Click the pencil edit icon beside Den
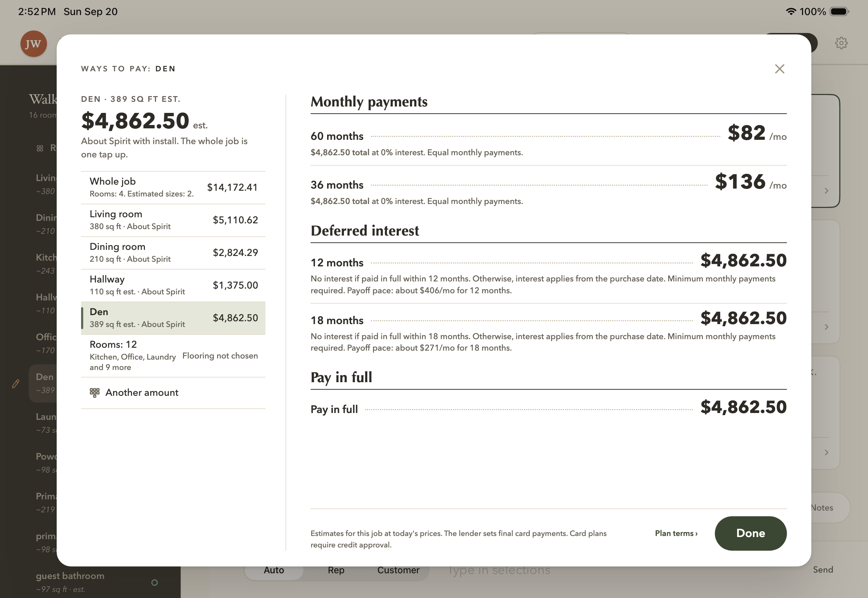 [16, 384]
